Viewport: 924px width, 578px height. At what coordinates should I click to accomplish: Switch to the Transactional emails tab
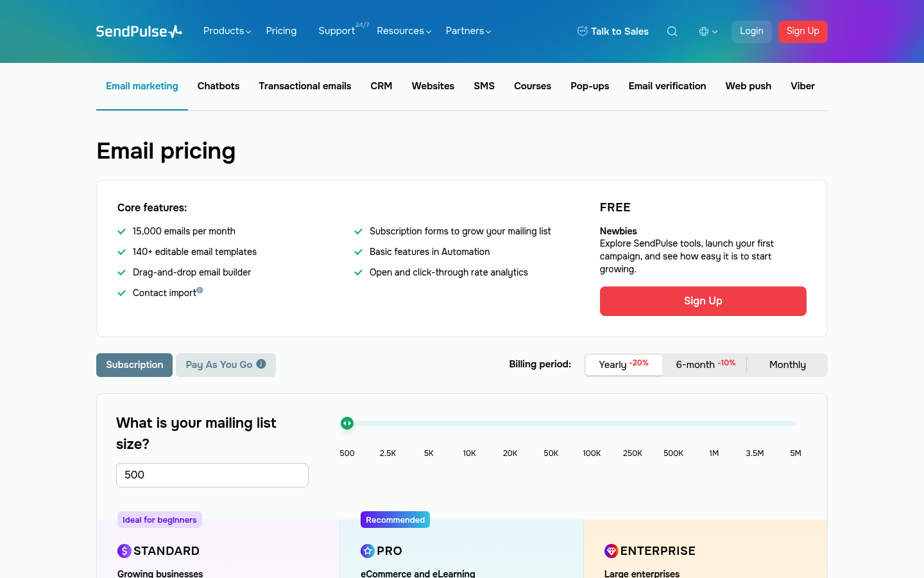pyautogui.click(x=305, y=86)
